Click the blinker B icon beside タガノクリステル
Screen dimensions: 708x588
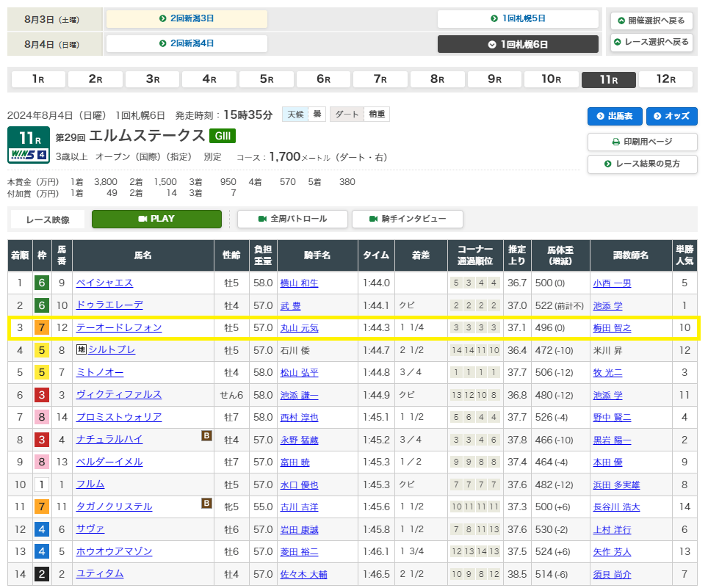click(207, 504)
